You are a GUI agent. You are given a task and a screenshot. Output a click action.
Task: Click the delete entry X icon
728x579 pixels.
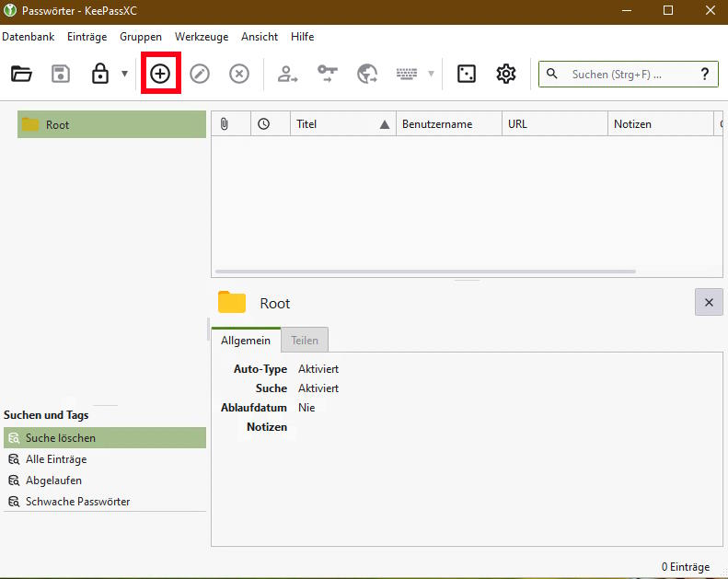[239, 75]
